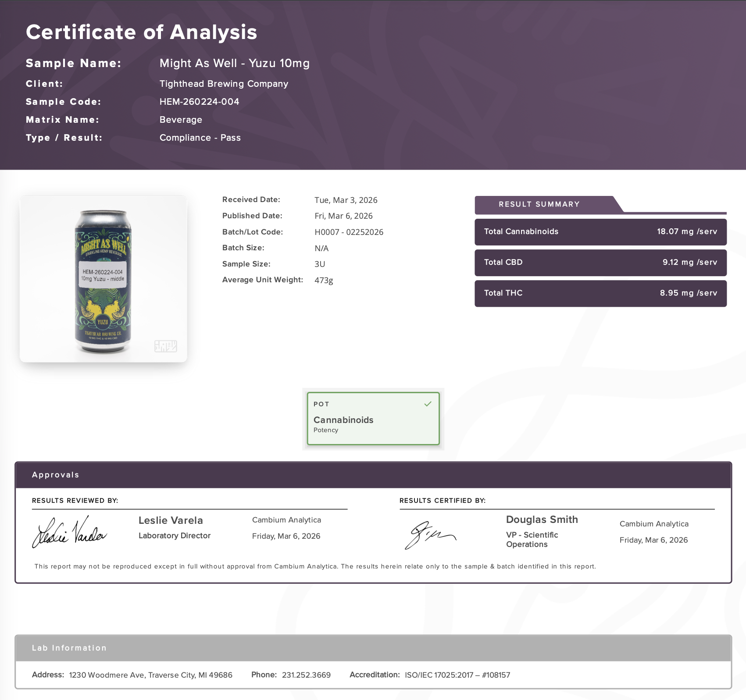Select certifier name 'Douglas Smith'
Viewport: 746px width, 700px height.
coord(542,519)
